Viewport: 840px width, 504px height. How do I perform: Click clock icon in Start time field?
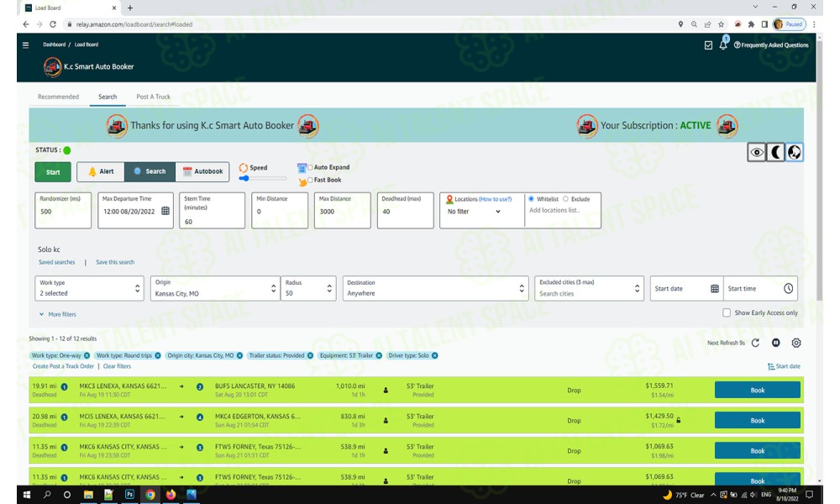click(x=789, y=289)
